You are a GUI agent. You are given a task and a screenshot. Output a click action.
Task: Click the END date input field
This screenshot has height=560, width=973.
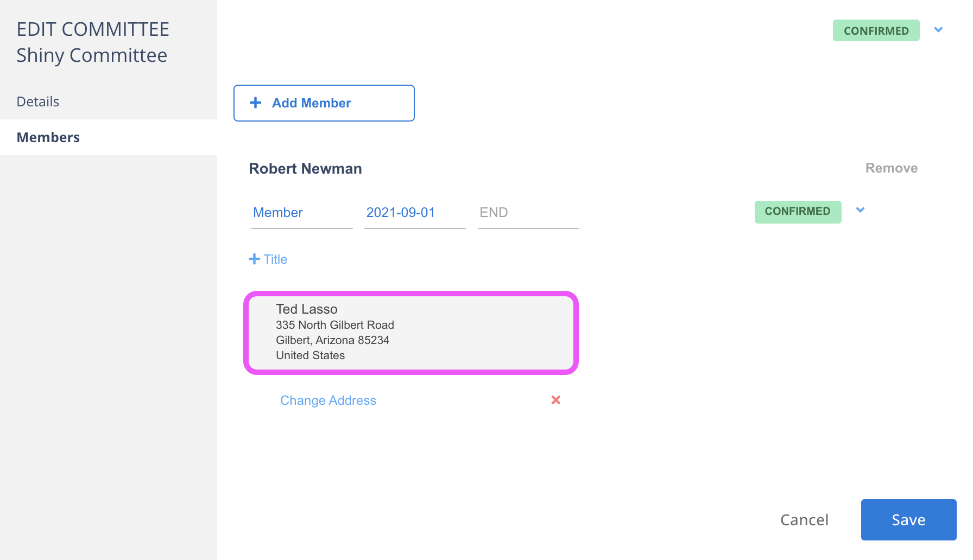pos(528,213)
